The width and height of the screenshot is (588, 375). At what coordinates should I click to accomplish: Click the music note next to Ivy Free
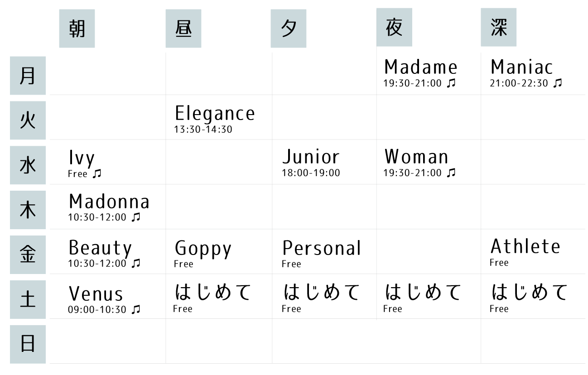click(96, 174)
